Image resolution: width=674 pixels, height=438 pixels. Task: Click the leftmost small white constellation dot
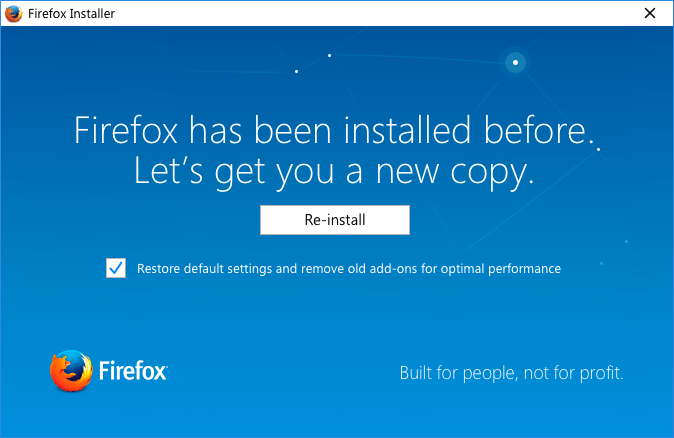click(296, 71)
